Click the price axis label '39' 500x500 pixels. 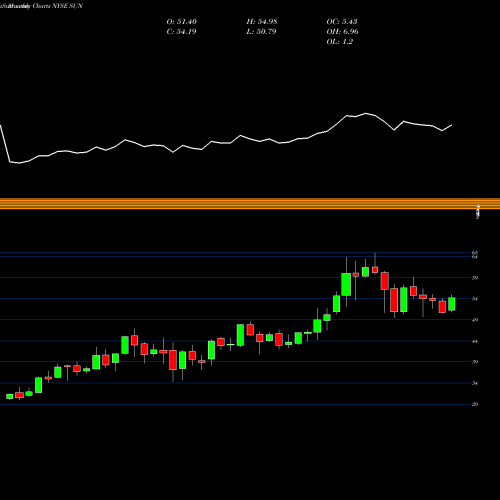(x=475, y=362)
